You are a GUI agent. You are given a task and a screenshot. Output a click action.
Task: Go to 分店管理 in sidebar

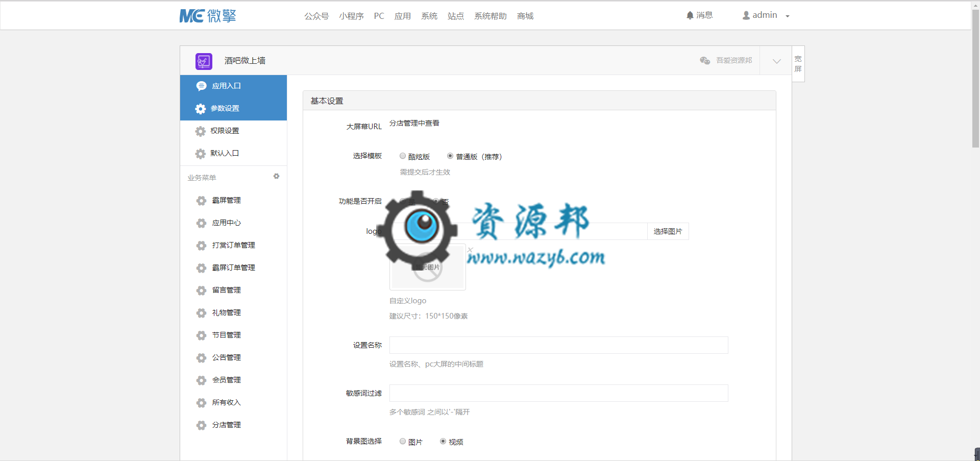[x=227, y=425]
